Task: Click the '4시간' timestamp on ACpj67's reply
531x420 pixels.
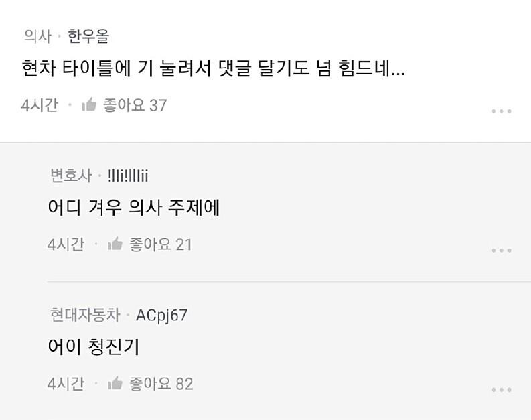Action: click(66, 384)
